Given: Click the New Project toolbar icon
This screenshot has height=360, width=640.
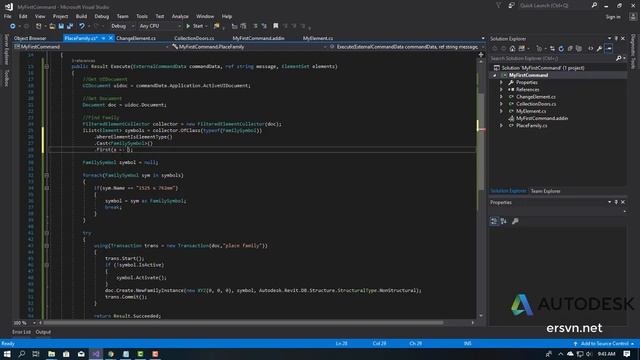Looking at the screenshot, I should click(x=39, y=26).
